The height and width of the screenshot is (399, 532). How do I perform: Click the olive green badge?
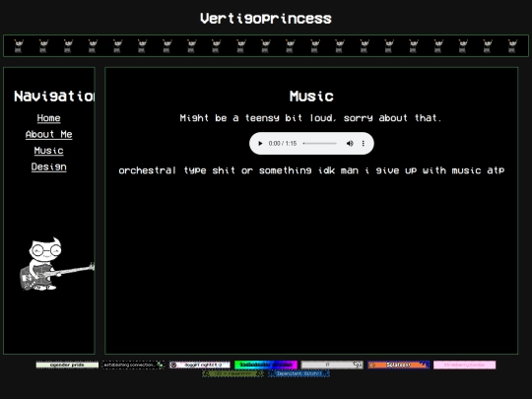(233, 373)
